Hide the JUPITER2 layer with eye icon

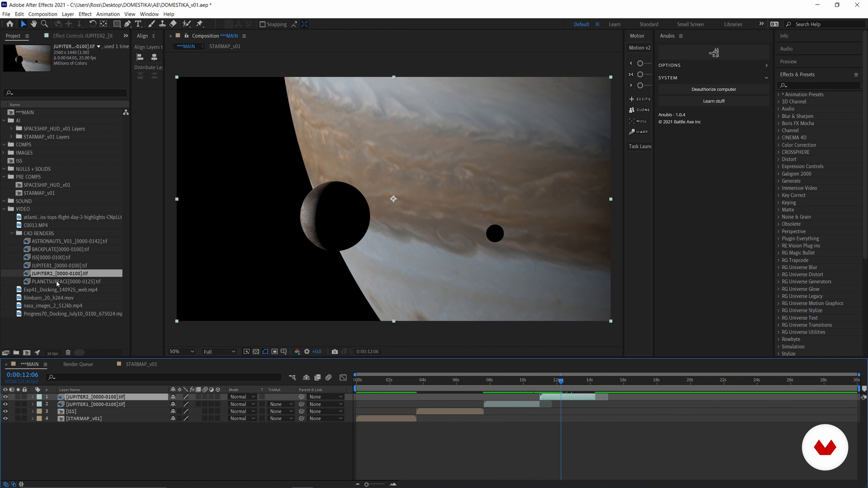pos(5,397)
